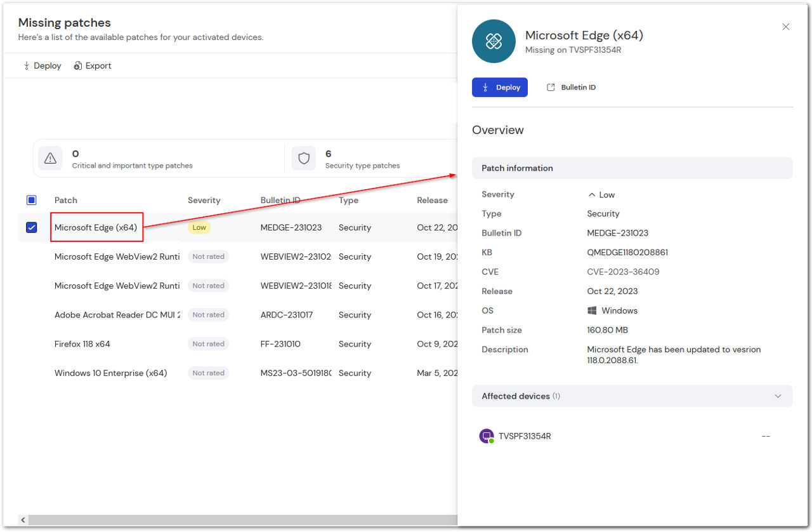Click the Export icon in toolbar
The height and width of the screenshot is (532, 812).
[x=78, y=65]
